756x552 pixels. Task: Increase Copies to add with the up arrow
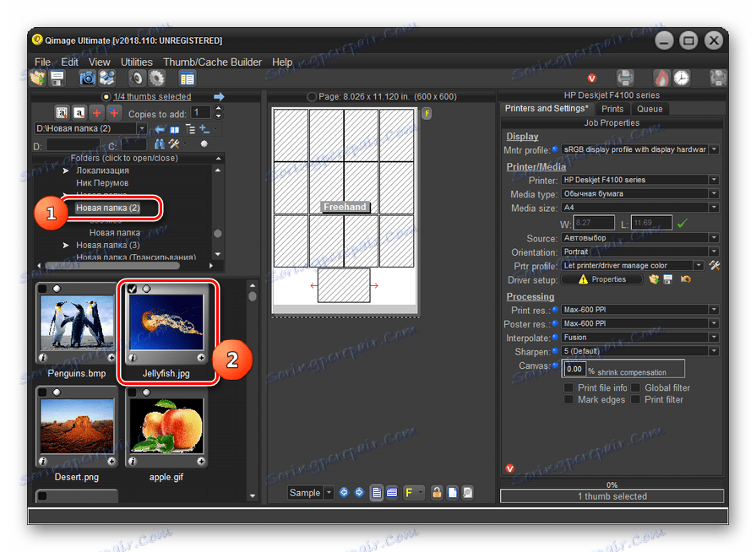pyautogui.click(x=219, y=109)
